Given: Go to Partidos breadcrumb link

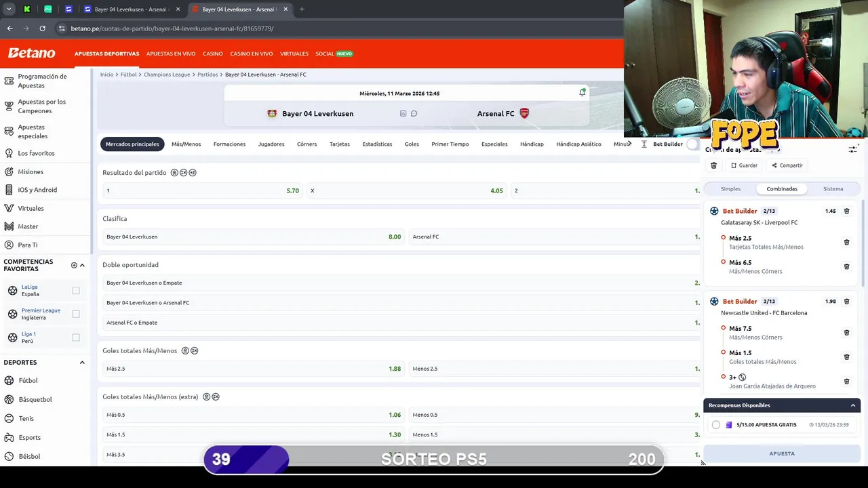Looking at the screenshot, I should click(208, 75).
